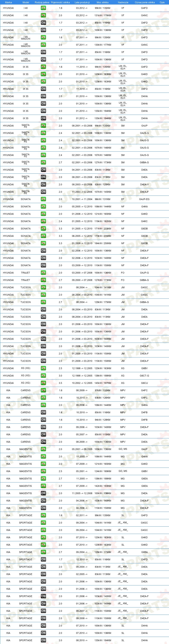This screenshot has width=169, height=644.
Task: Click diesel icon in Santa Fe 107kW / 145KM row
Action: tap(43, 192)
